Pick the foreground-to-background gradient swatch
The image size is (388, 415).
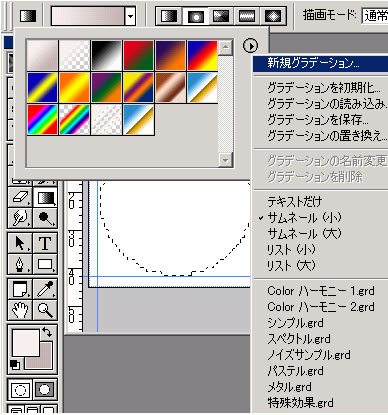coord(42,55)
